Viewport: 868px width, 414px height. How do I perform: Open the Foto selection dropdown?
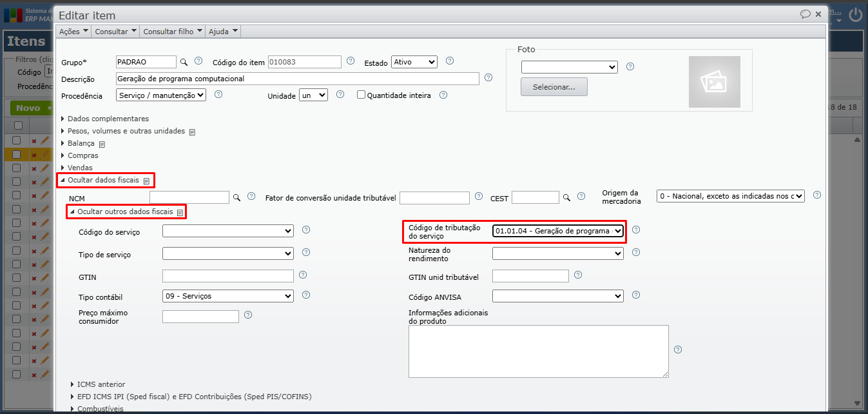point(570,67)
